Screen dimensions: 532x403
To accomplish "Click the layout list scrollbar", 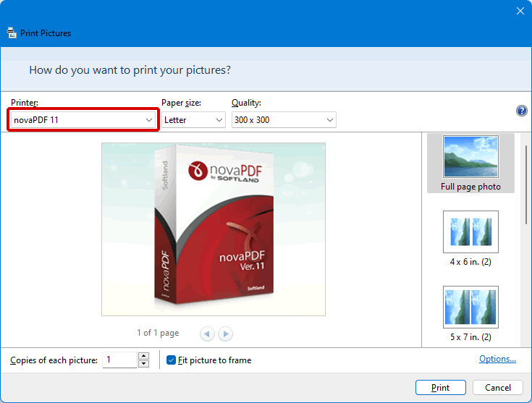I will pos(526,185).
